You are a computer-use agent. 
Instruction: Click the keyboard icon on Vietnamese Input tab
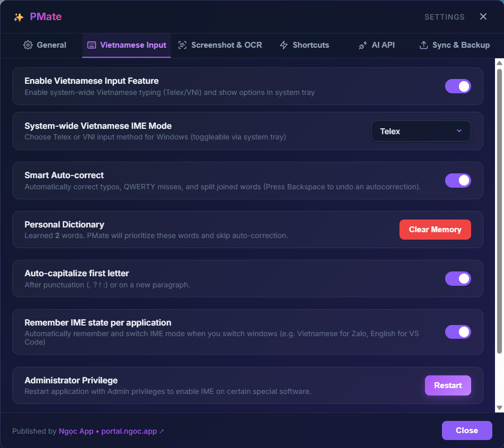[x=92, y=45]
